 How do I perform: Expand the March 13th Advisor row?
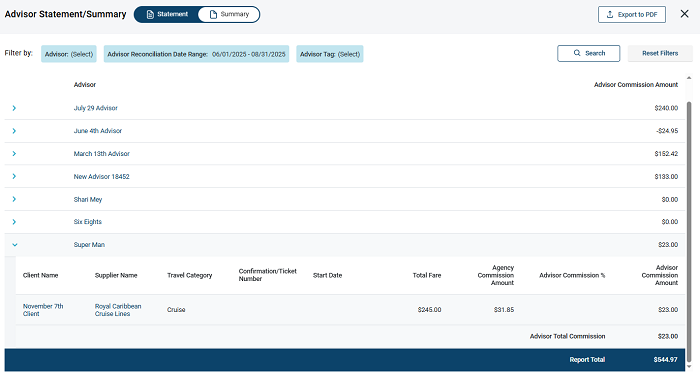point(14,154)
